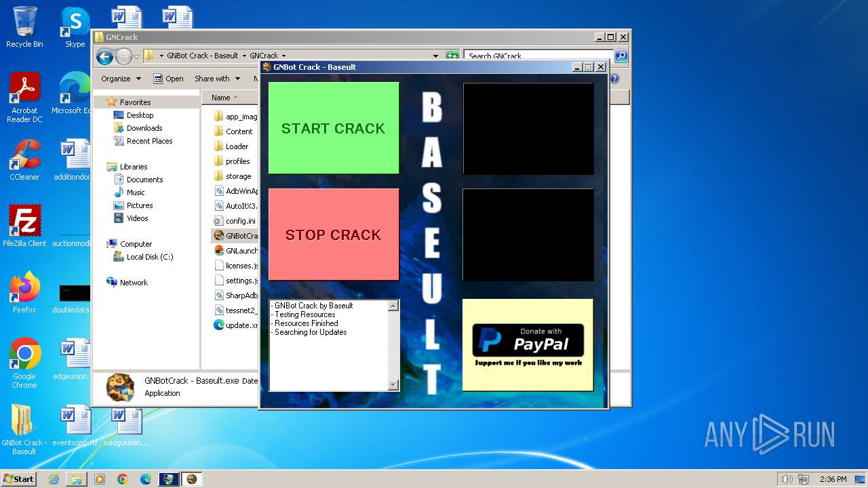This screenshot has width=868, height=488.
Task: Select Computer in navigation pane
Action: pos(136,244)
